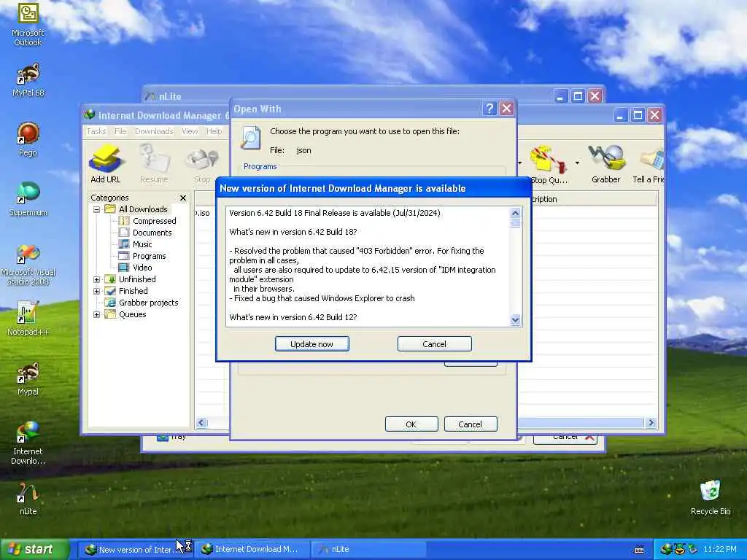
Task: Click the Tell a Friend toolbar icon
Action: (x=649, y=164)
